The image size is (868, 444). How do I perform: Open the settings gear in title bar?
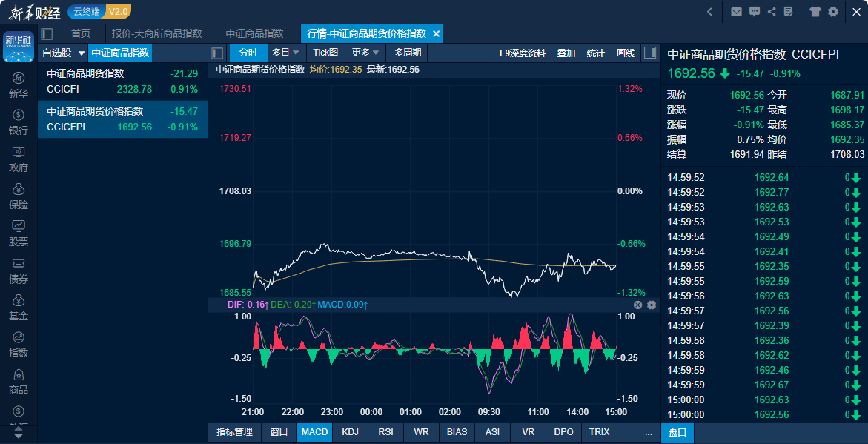tap(833, 12)
